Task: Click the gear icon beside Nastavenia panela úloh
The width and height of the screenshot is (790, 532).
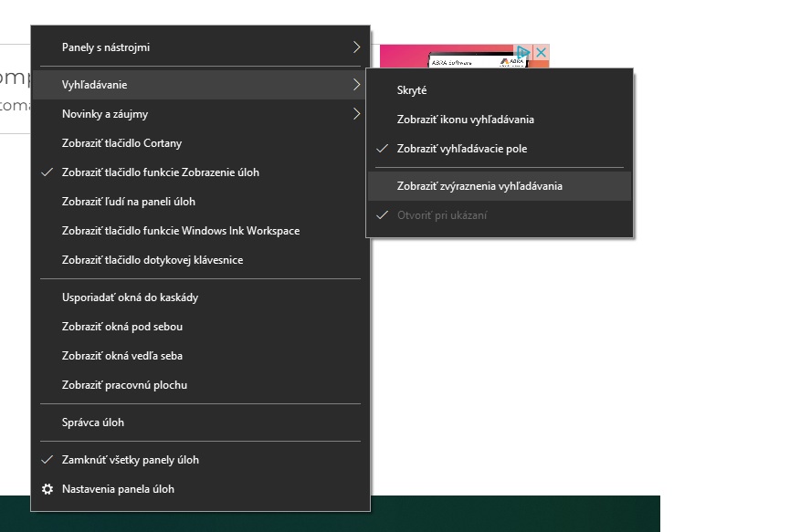Action: point(47,489)
